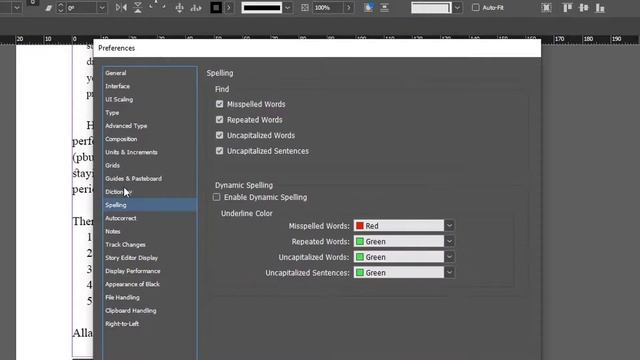The width and height of the screenshot is (640, 360).
Task: Click the black fill color box in toolbar
Action: tap(216, 7)
